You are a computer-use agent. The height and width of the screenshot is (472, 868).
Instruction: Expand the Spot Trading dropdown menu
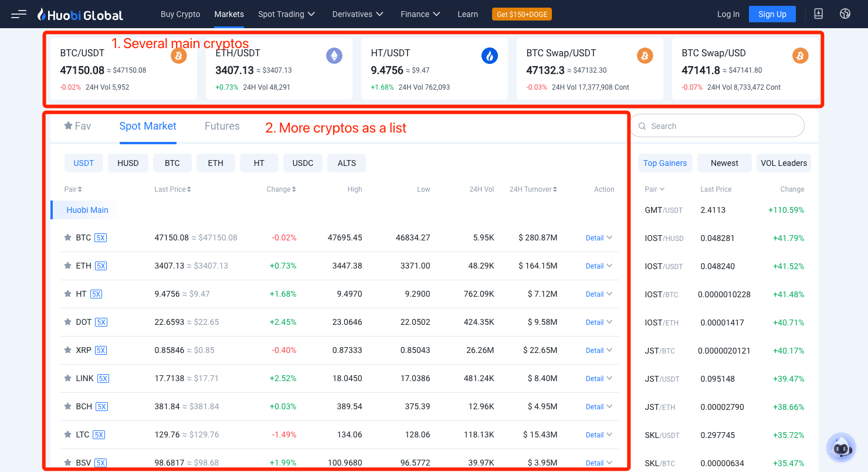286,14
